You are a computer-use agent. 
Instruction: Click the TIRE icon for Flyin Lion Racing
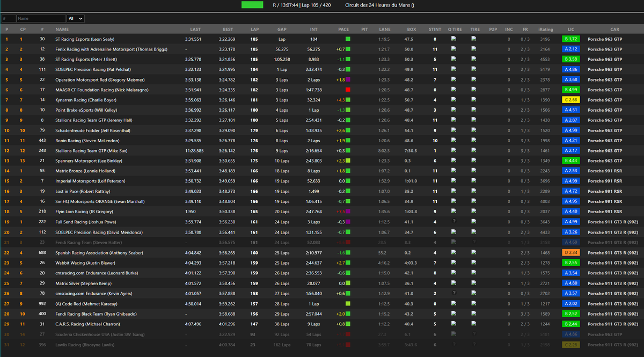[474, 212]
